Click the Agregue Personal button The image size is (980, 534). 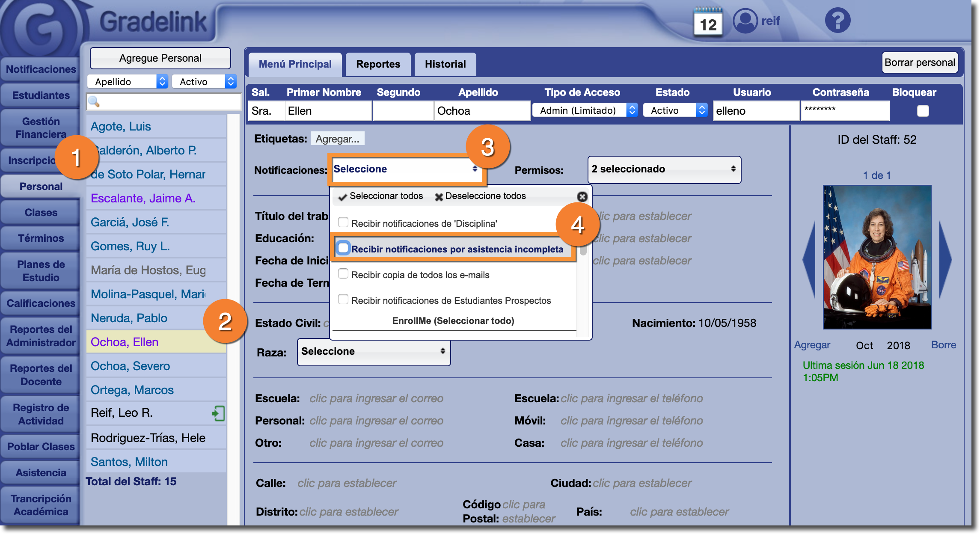(x=160, y=58)
